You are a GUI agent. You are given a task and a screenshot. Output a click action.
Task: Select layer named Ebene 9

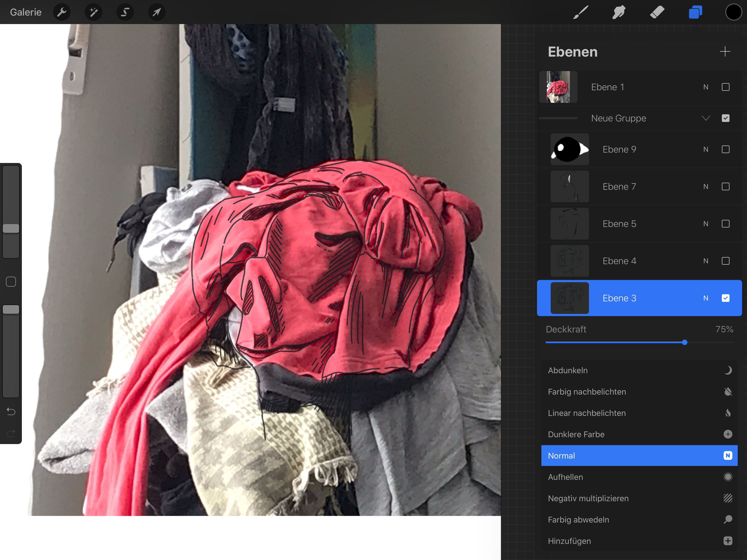point(619,149)
